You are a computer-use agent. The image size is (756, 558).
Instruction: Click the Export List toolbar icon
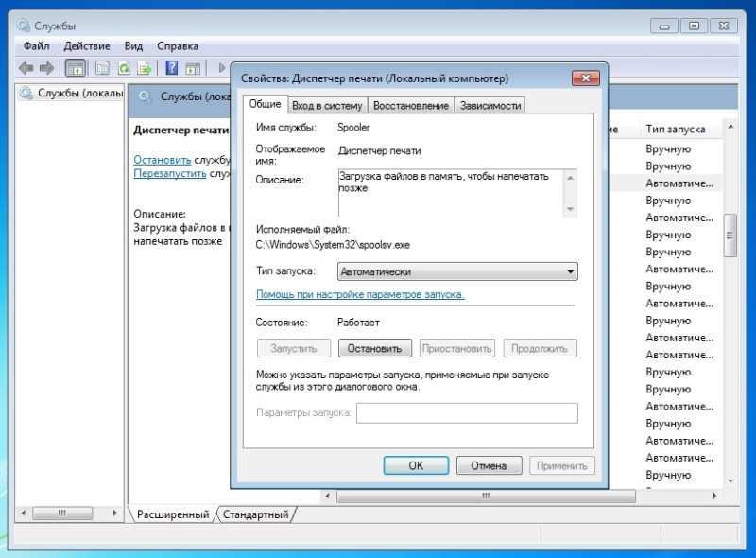145,68
